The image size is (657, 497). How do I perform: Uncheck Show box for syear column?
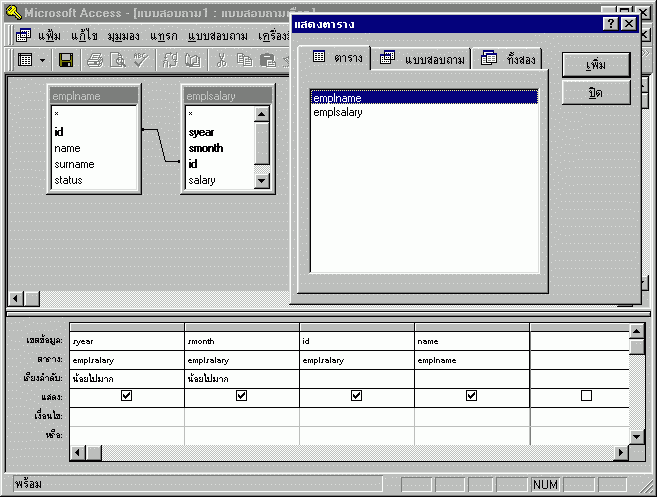pos(126,396)
